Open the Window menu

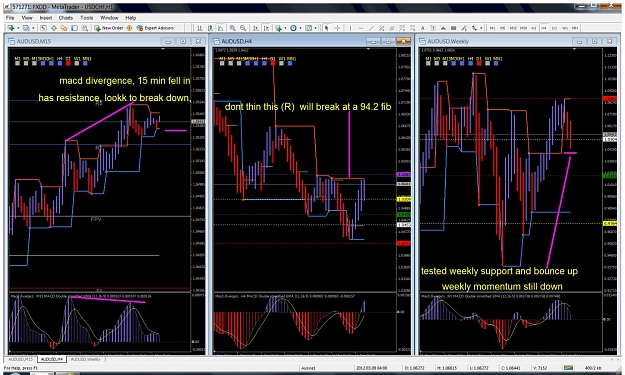click(109, 18)
